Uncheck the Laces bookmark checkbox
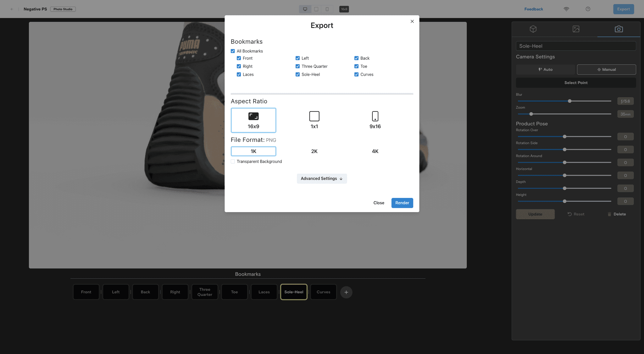Image resolution: width=644 pixels, height=354 pixels. [239, 75]
